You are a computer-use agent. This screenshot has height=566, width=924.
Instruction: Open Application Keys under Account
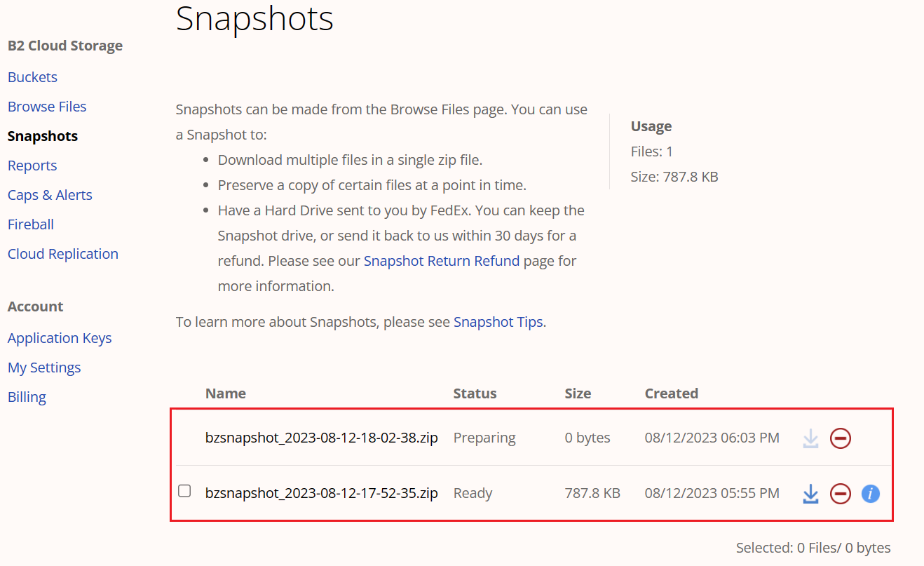click(60, 338)
